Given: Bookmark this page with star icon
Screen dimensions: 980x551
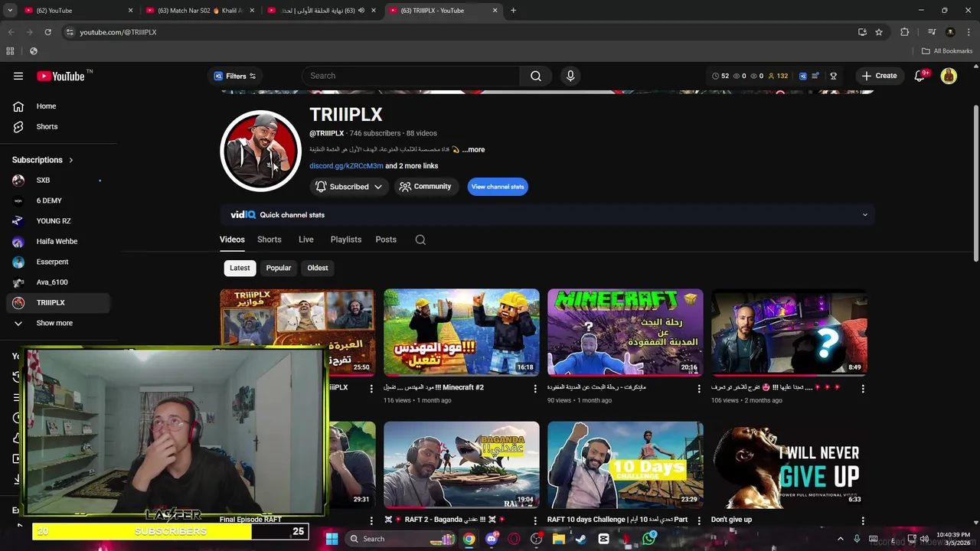Looking at the screenshot, I should pyautogui.click(x=879, y=32).
